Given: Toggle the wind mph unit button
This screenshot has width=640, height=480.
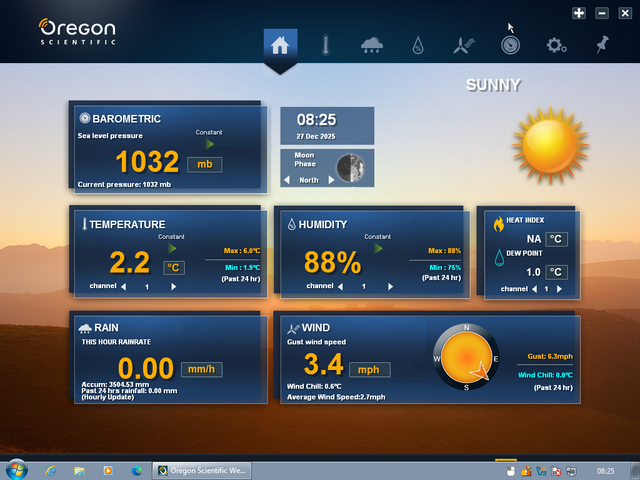Looking at the screenshot, I should [367, 369].
